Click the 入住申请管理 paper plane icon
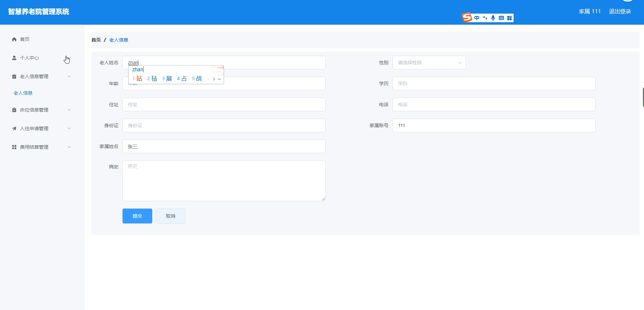 pyautogui.click(x=14, y=128)
